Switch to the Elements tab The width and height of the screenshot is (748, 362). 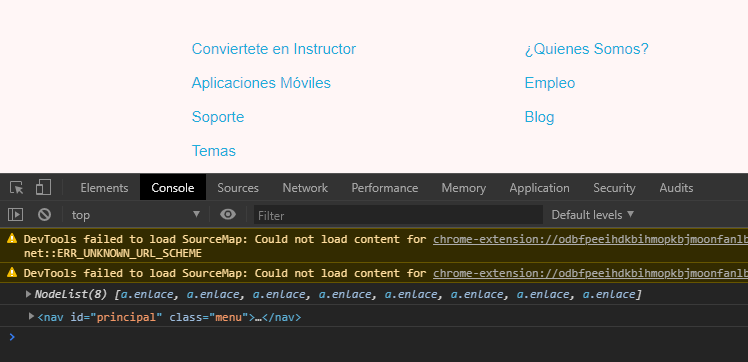(104, 188)
